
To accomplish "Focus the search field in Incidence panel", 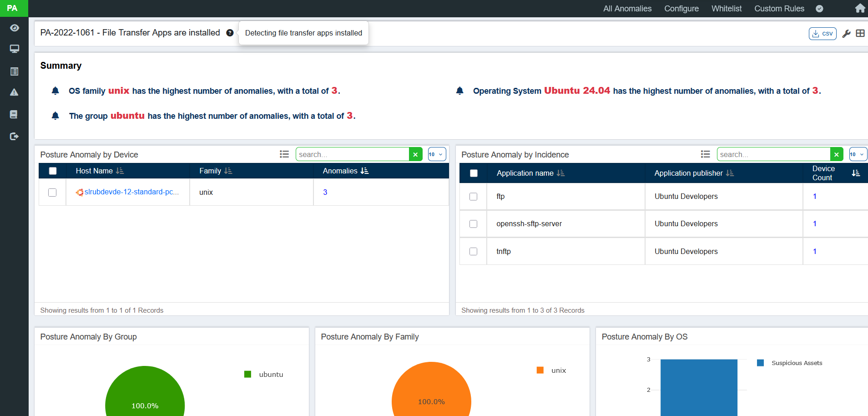I will (x=774, y=154).
